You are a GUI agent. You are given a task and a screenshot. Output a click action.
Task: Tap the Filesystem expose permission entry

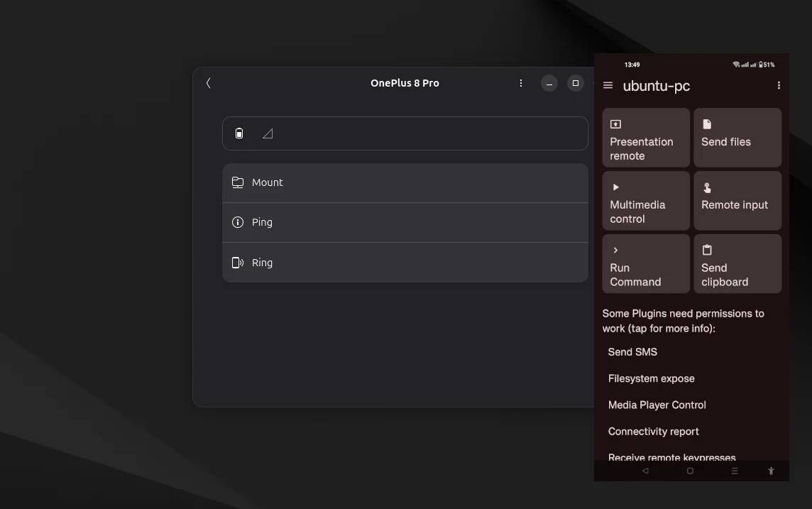(x=651, y=378)
